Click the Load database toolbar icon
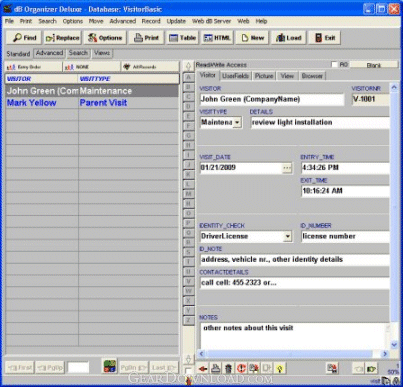Screen dimensions: 403x387 (288, 38)
